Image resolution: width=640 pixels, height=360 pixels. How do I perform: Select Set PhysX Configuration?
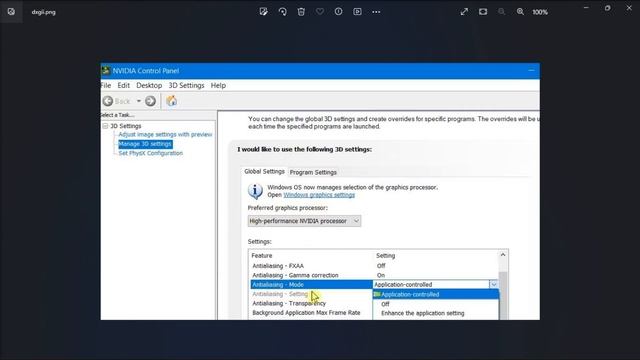click(x=151, y=153)
